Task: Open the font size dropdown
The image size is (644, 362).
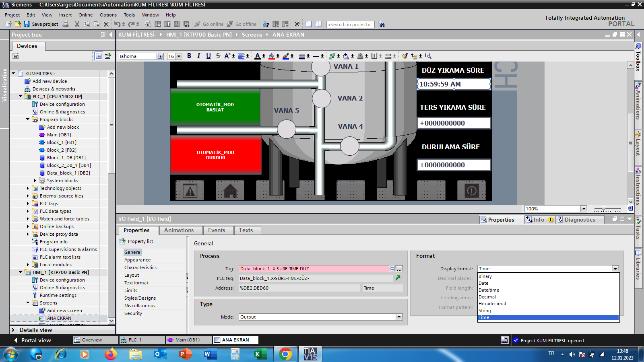Action: 179,56
